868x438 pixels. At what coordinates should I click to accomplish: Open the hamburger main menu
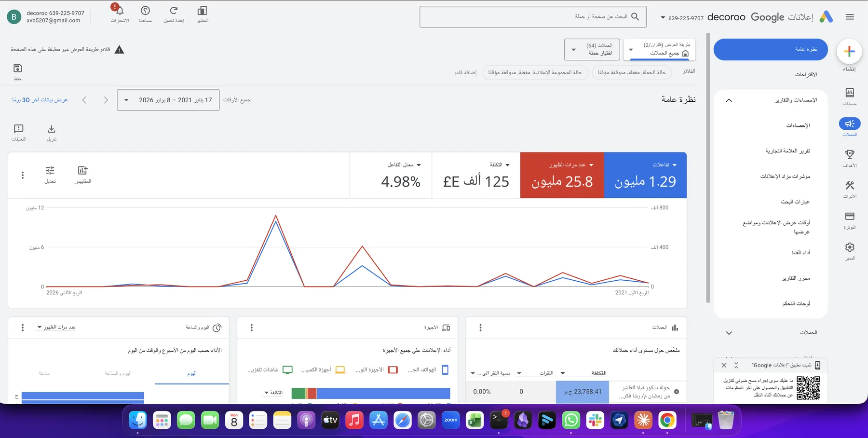[850, 17]
